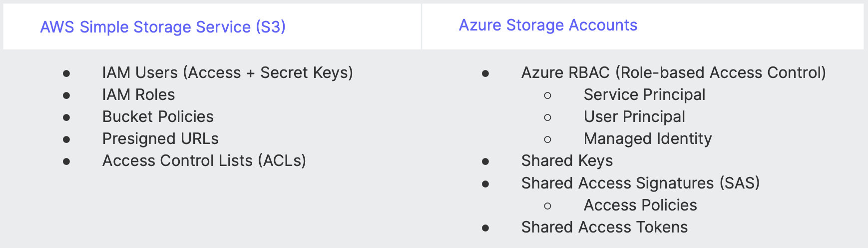
Task: Click the Bucket Policies list entry
Action: 158,117
